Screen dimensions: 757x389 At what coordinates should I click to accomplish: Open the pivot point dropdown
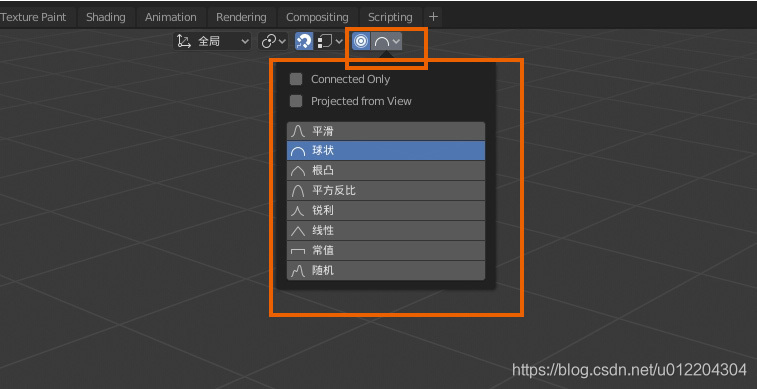point(273,42)
